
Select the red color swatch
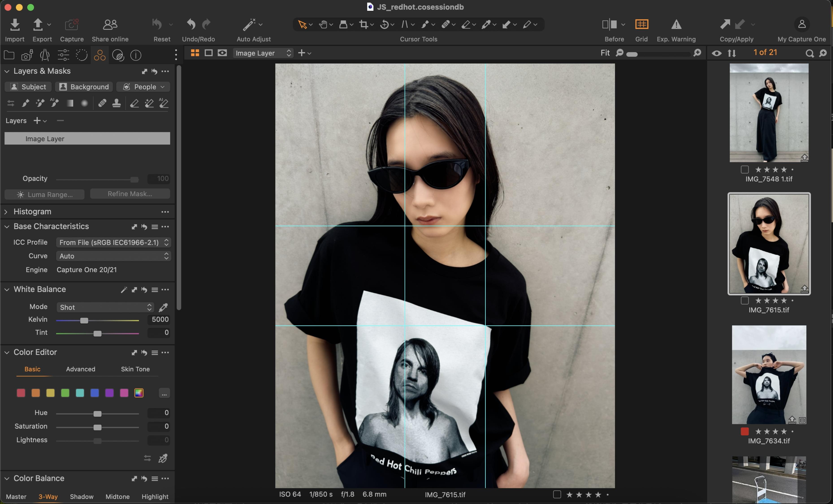point(21,393)
